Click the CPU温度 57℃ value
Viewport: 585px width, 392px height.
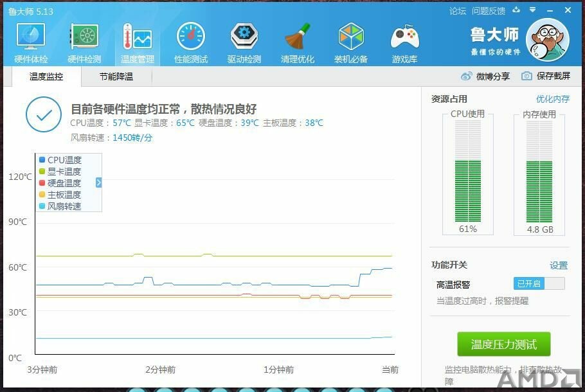click(122, 123)
